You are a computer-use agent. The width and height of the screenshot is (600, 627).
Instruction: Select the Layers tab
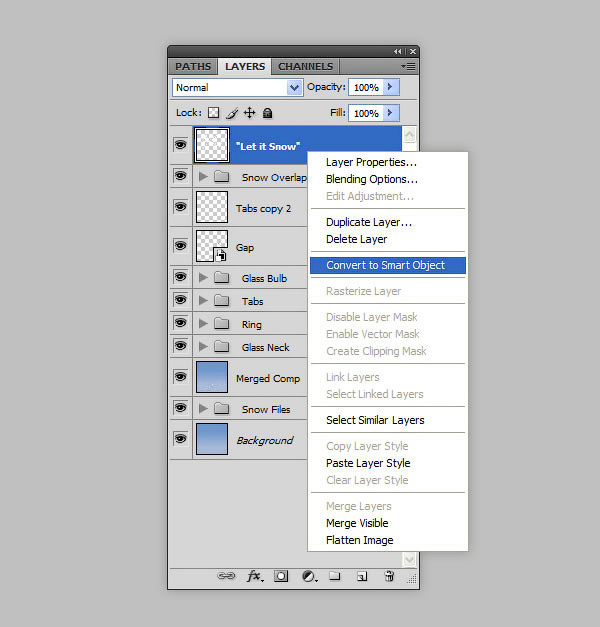[x=245, y=66]
